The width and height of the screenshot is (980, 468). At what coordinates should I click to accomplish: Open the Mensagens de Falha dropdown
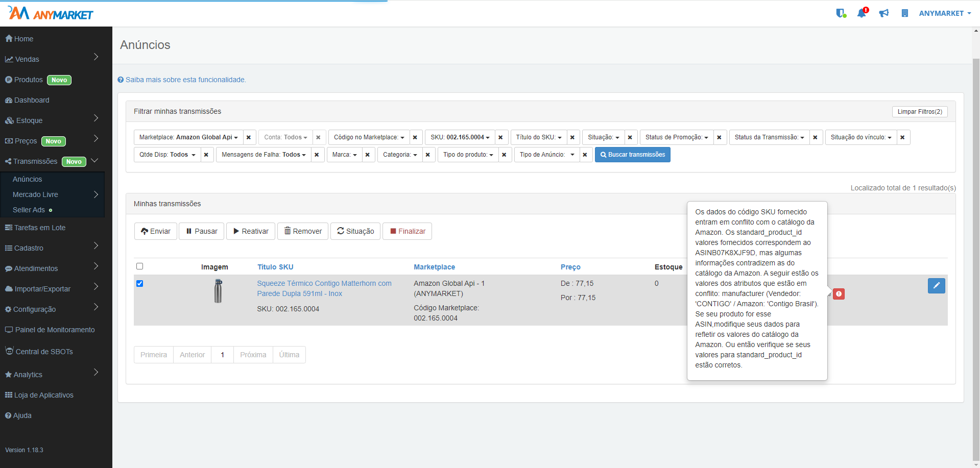[264, 155]
